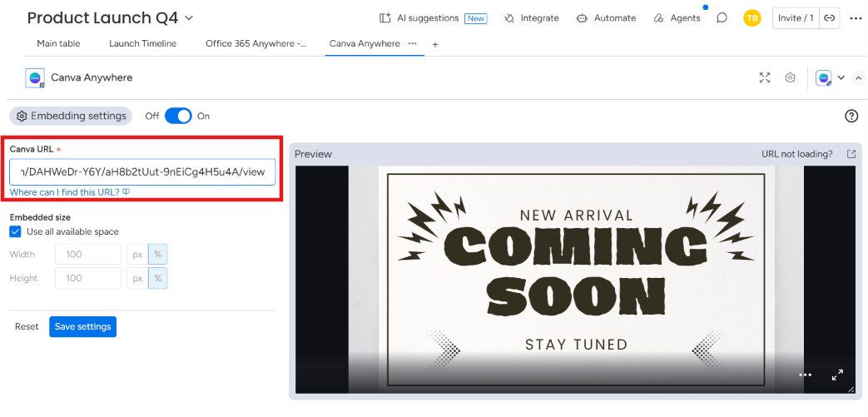Open the help question mark icon
Screen dimensions: 868x417
(851, 116)
